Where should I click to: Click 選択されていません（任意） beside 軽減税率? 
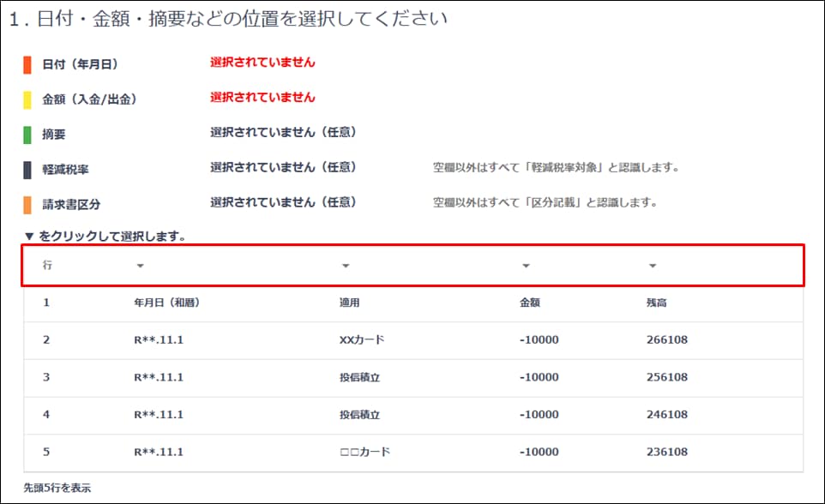(284, 167)
